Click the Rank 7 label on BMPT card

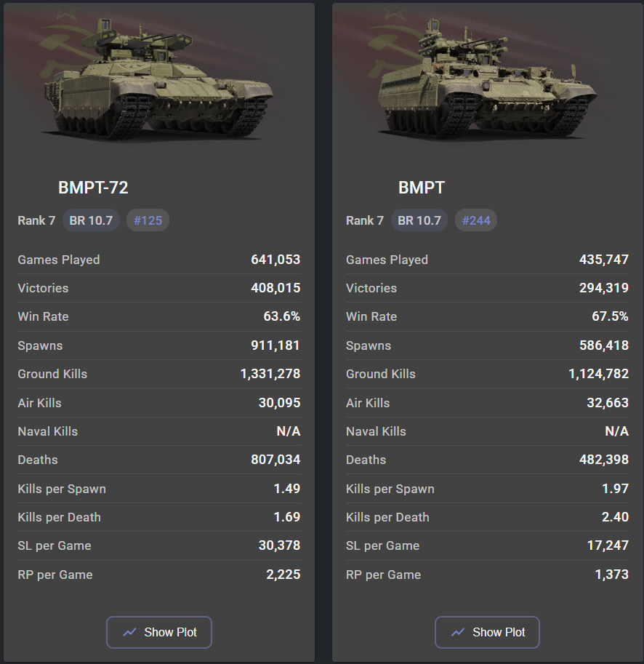365,220
